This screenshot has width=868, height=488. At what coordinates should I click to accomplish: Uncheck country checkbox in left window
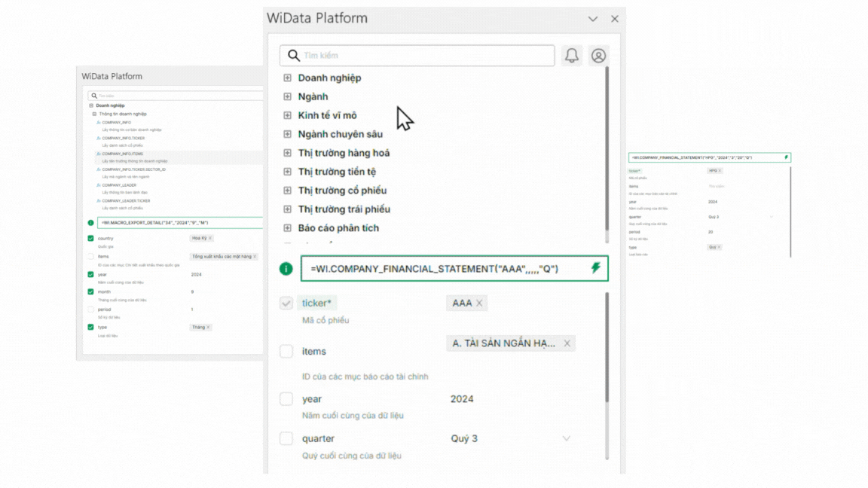tap(90, 239)
